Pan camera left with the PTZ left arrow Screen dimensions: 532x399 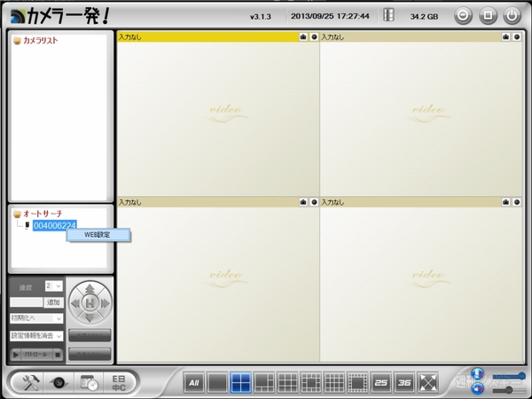(x=75, y=303)
